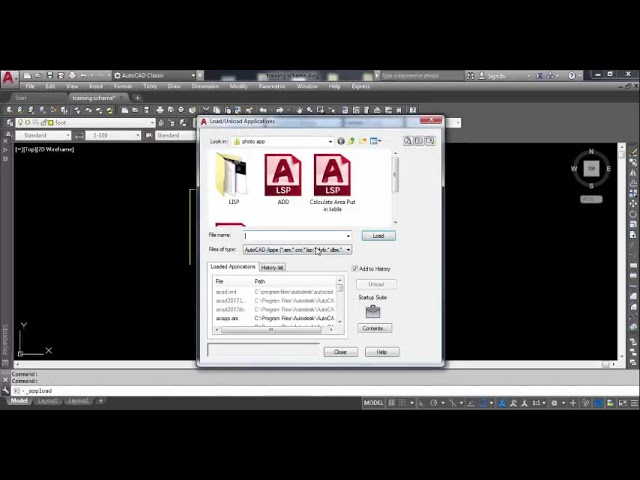The width and height of the screenshot is (640, 480).
Task: Open the Format menu
Action: point(122,86)
